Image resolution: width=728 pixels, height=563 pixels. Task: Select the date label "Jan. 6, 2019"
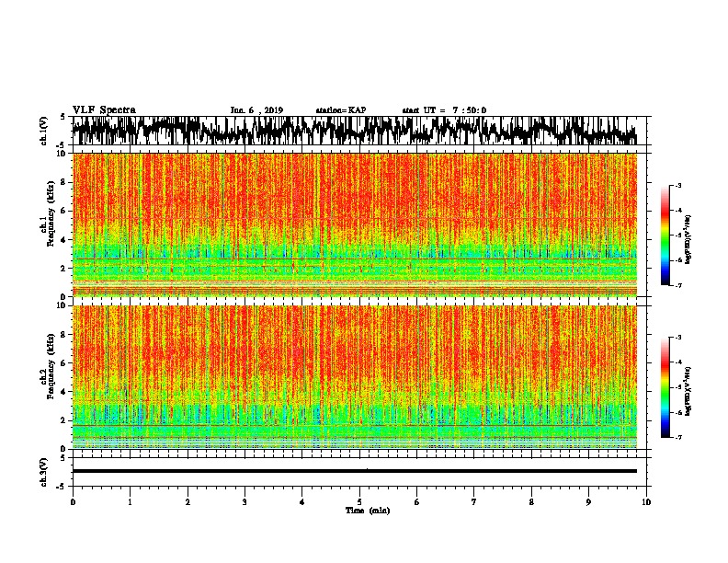(256, 110)
